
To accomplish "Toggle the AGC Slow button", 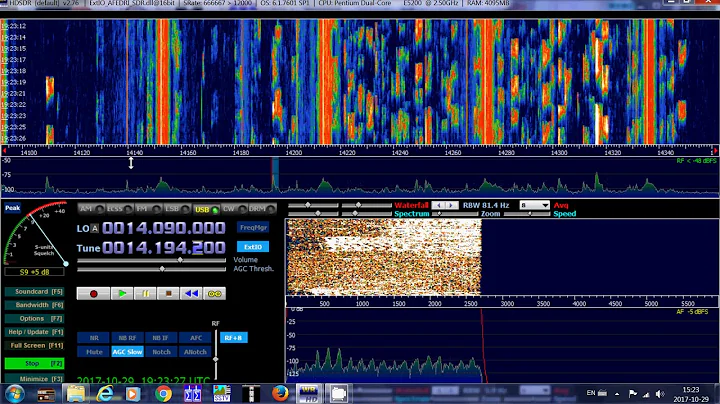I will click(127, 352).
